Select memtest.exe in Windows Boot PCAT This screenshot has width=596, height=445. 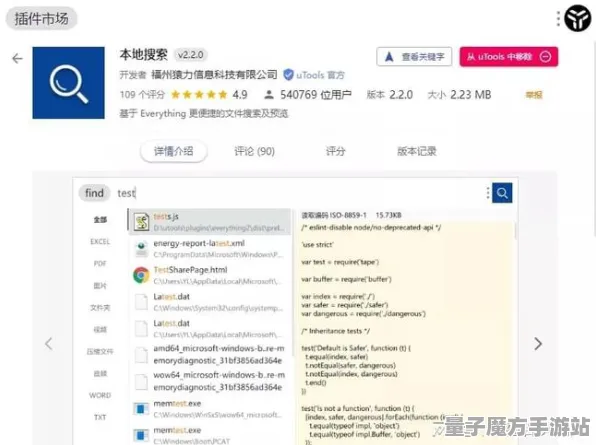pos(210,435)
